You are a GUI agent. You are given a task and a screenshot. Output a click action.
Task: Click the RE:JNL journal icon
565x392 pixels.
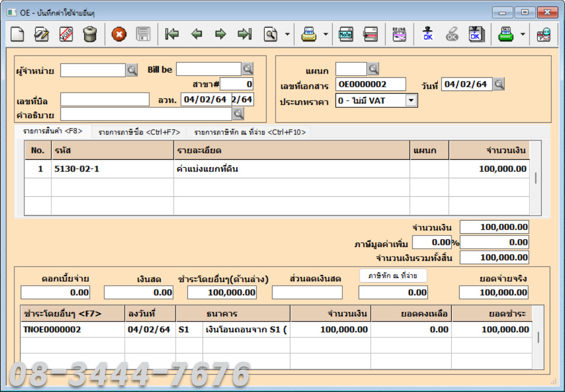(399, 34)
